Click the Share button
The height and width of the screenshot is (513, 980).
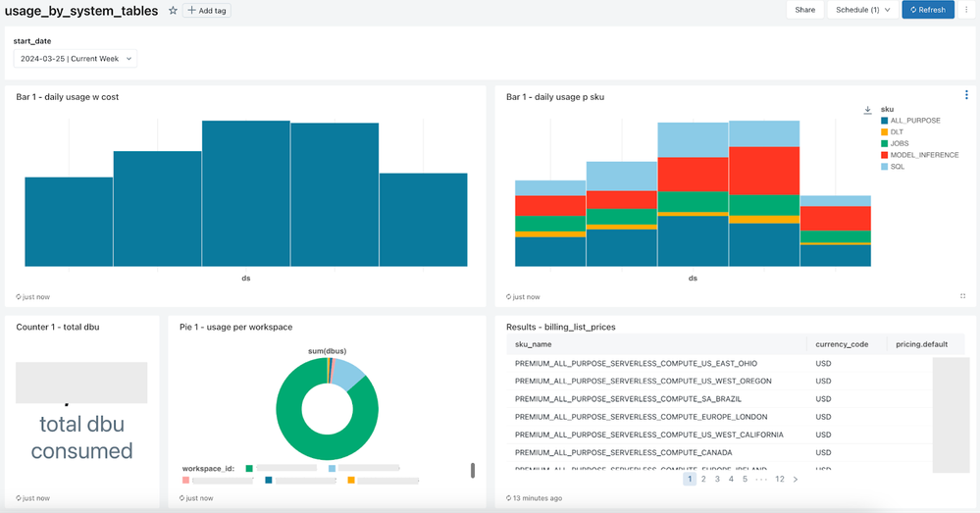click(804, 10)
